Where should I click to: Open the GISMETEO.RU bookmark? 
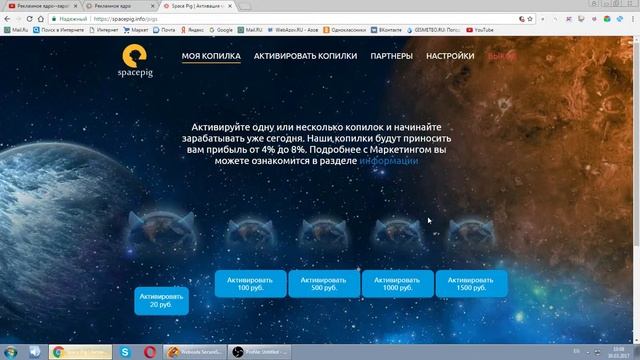433,30
